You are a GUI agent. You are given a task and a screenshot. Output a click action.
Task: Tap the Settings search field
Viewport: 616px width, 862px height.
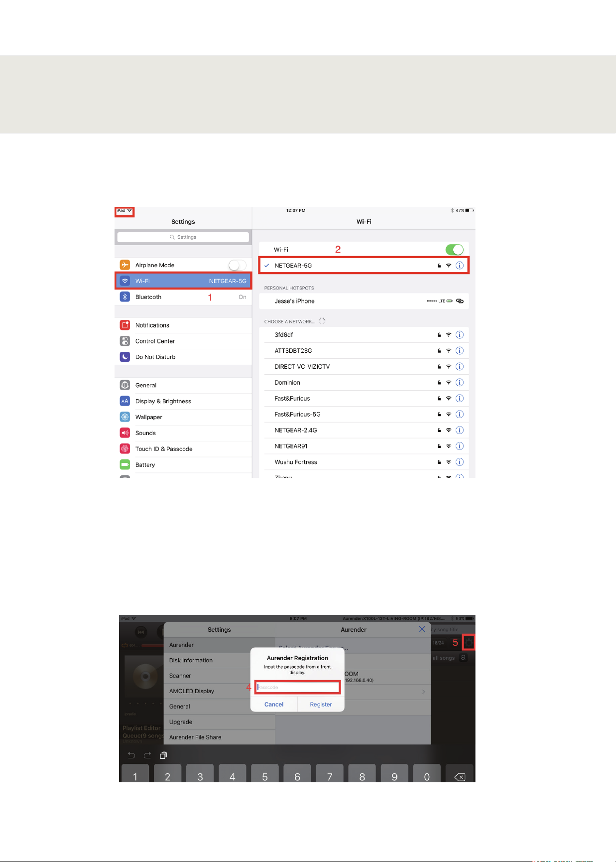(183, 237)
